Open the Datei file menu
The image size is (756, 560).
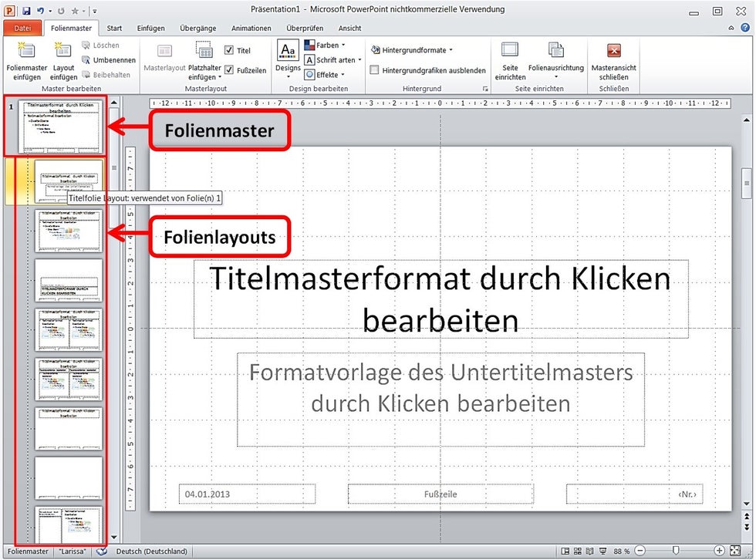pyautogui.click(x=22, y=28)
